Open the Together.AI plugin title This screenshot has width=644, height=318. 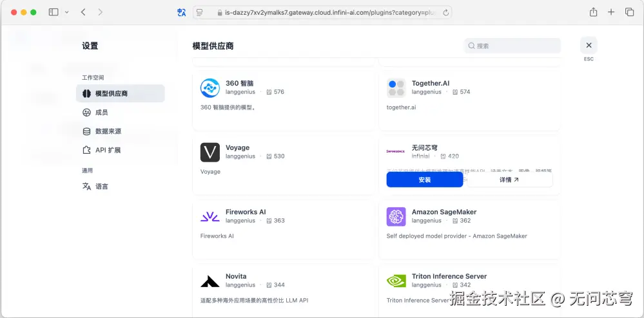click(431, 83)
